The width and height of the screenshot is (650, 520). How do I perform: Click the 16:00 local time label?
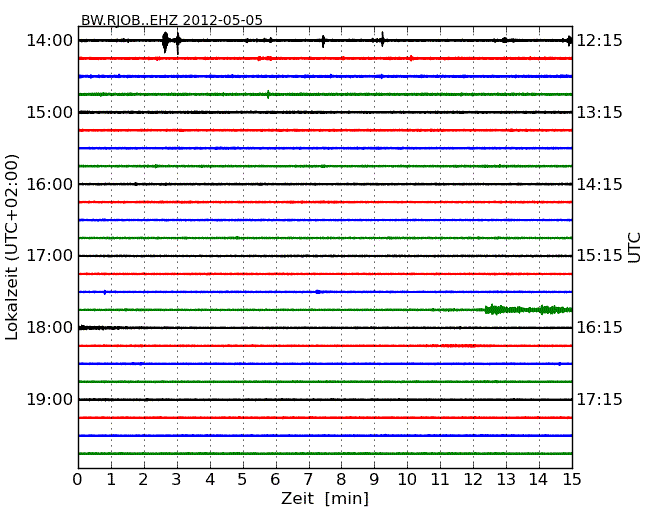49,184
